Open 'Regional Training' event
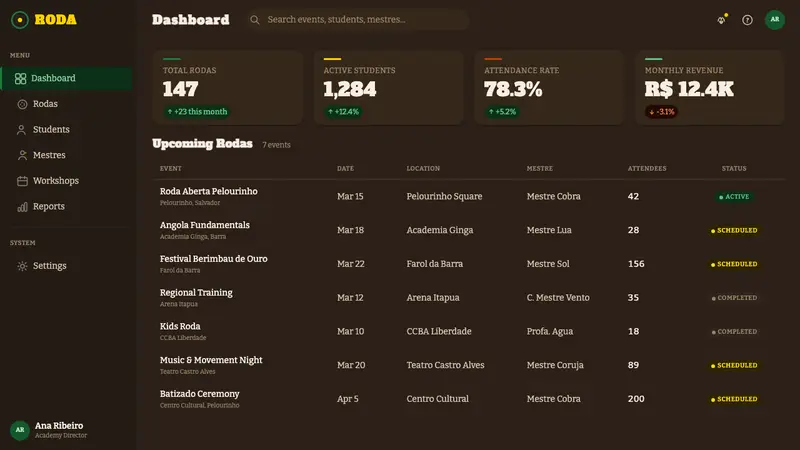 click(196, 292)
